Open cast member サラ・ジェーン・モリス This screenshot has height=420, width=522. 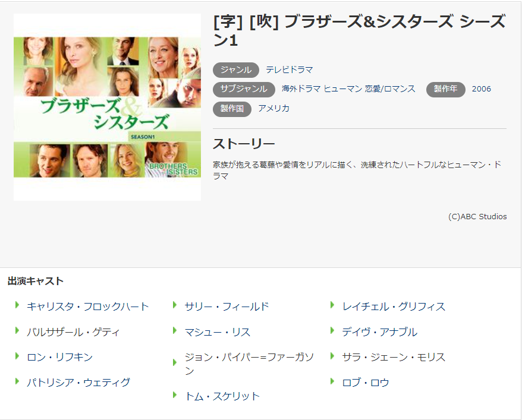point(394,357)
